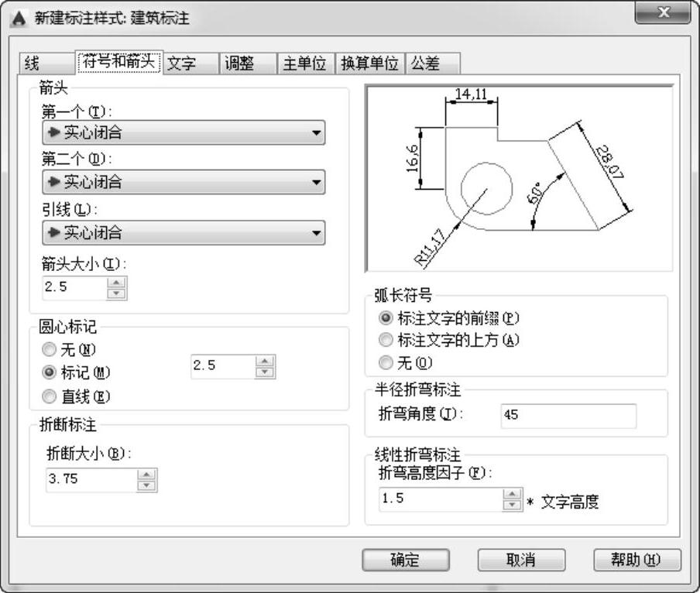700x593 pixels.
Task: Switch to the 线 tab
Action: [x=46, y=63]
